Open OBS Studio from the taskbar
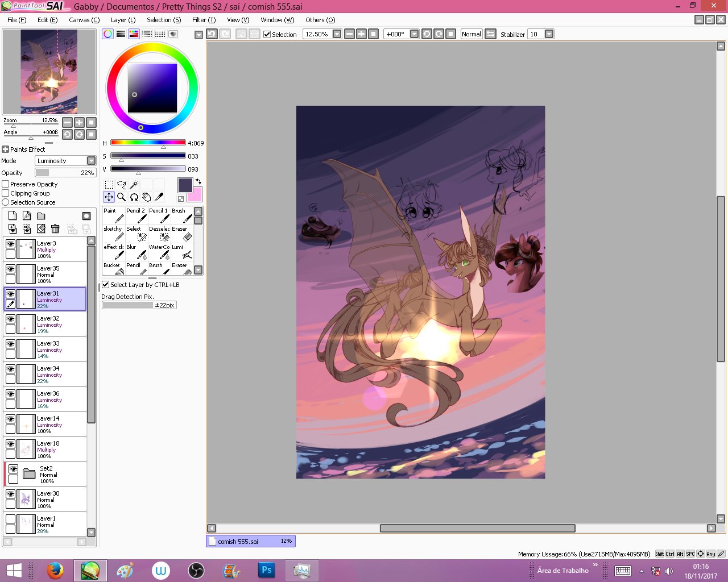 (x=196, y=571)
